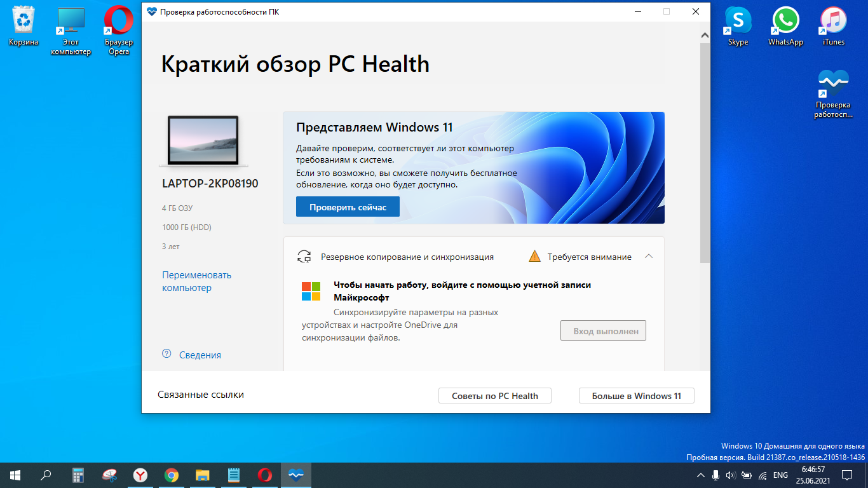Click the Сведения question mark icon
Image resolution: width=868 pixels, height=488 pixels.
click(x=166, y=354)
